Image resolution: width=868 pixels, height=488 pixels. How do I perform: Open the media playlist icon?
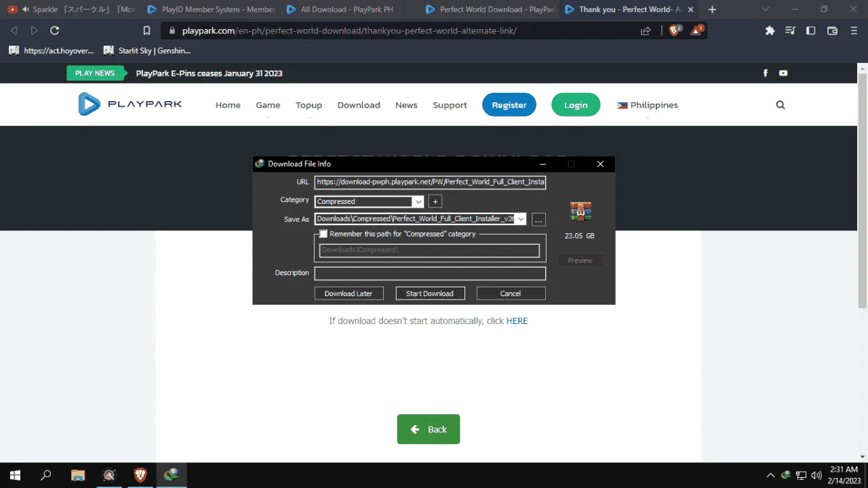(x=790, y=30)
